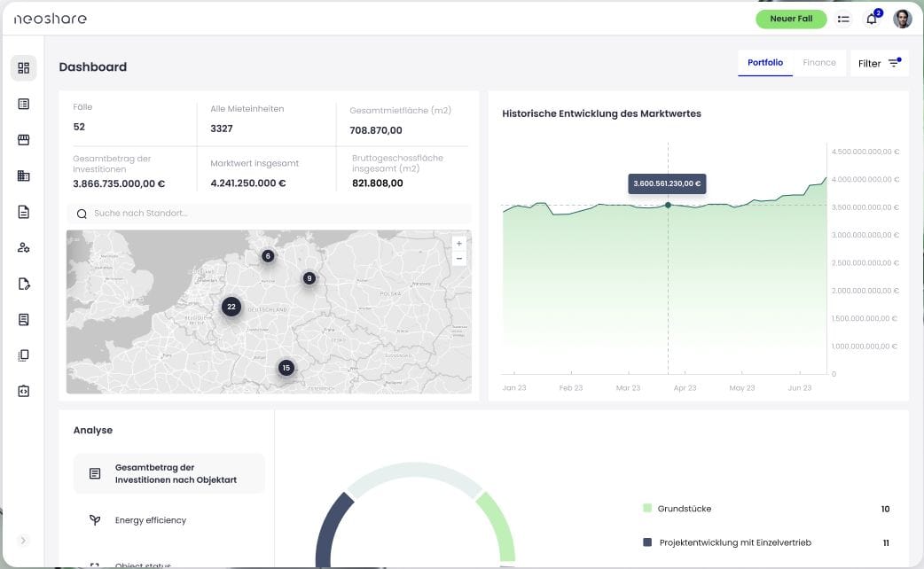Zoom in the map with plus button
924x569 pixels.
pos(459,244)
